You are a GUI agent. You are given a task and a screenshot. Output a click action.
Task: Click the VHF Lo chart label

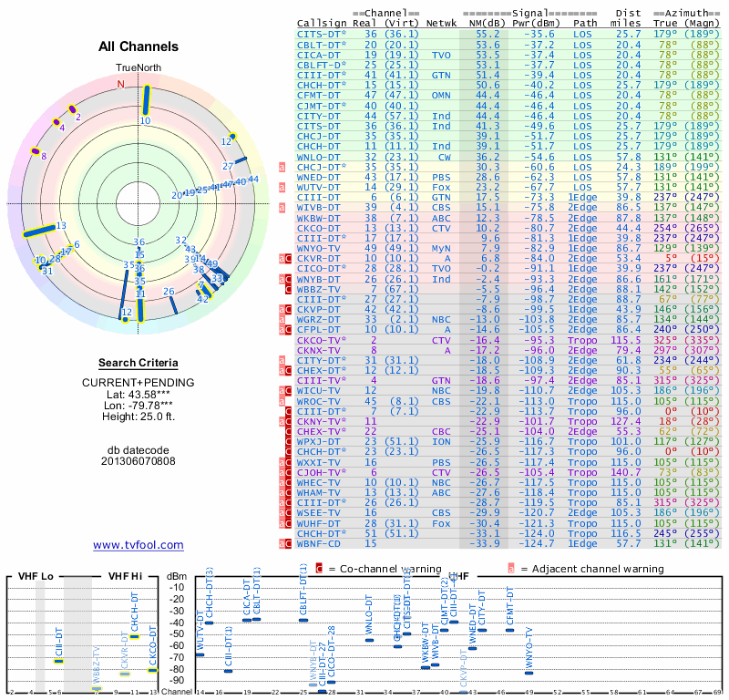(36, 576)
